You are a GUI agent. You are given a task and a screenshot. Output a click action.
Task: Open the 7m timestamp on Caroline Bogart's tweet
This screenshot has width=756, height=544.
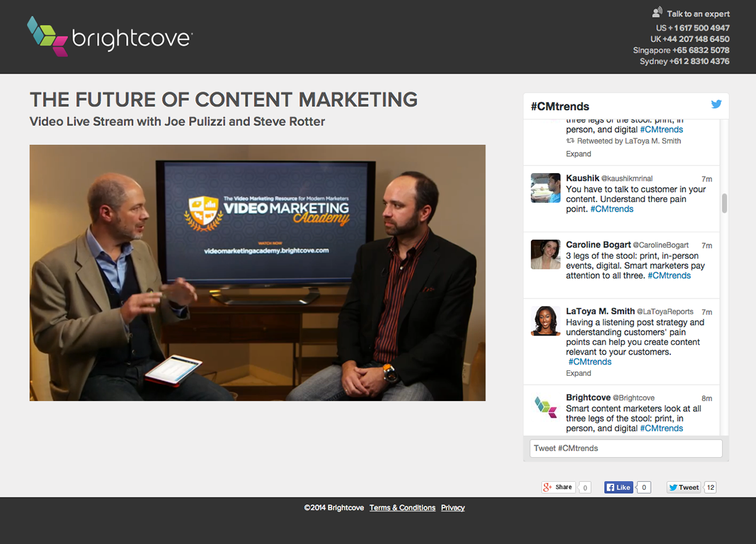click(x=707, y=246)
